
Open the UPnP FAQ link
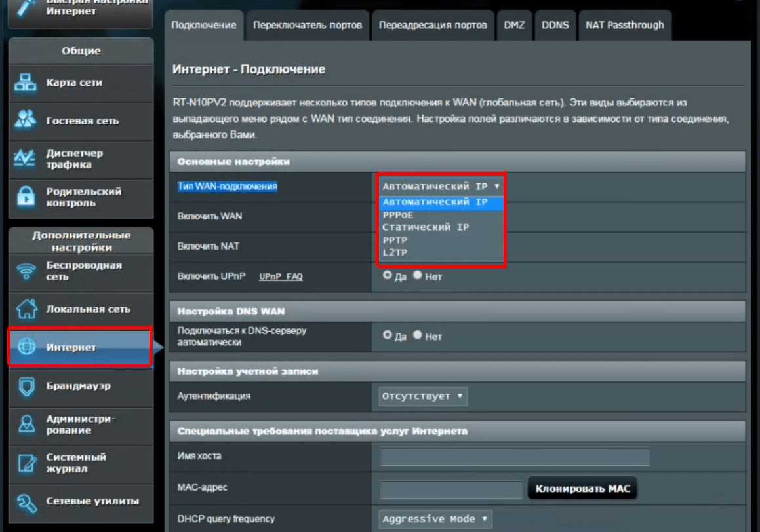click(x=281, y=277)
